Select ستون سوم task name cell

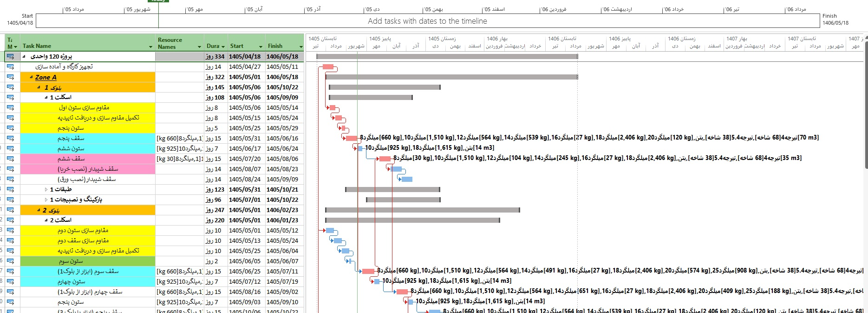click(x=88, y=261)
